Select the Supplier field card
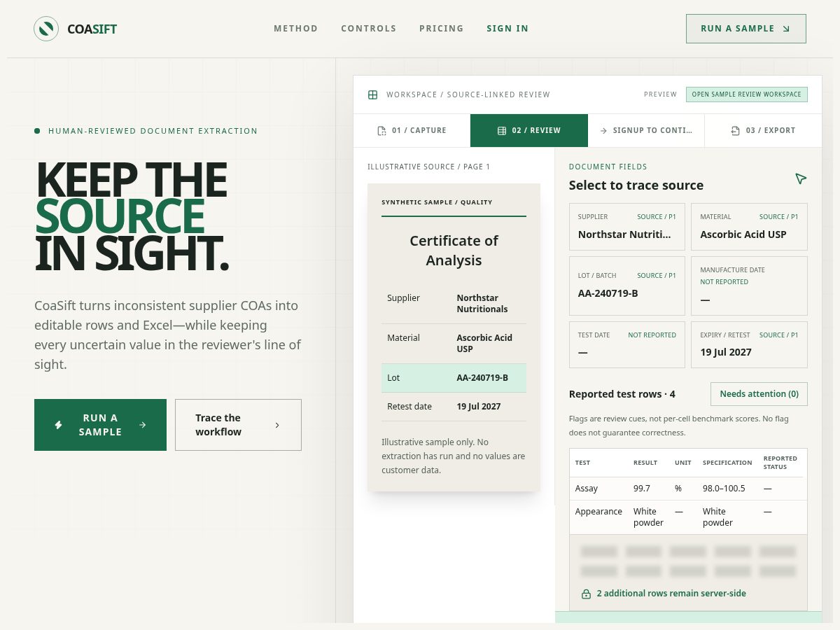The height and width of the screenshot is (630, 840). click(627, 227)
